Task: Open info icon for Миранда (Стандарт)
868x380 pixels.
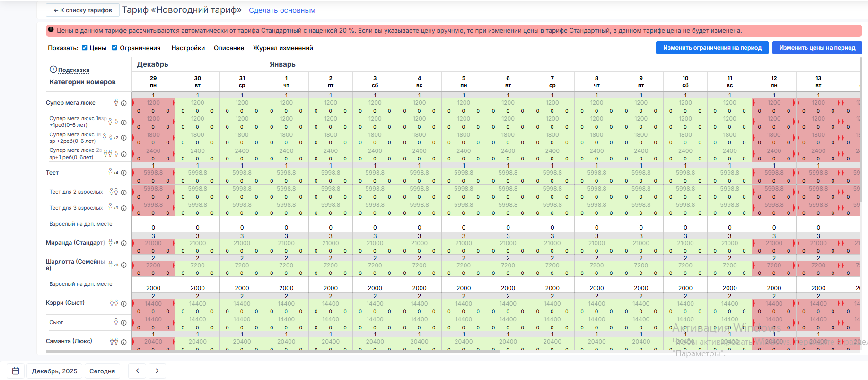Action: [123, 243]
